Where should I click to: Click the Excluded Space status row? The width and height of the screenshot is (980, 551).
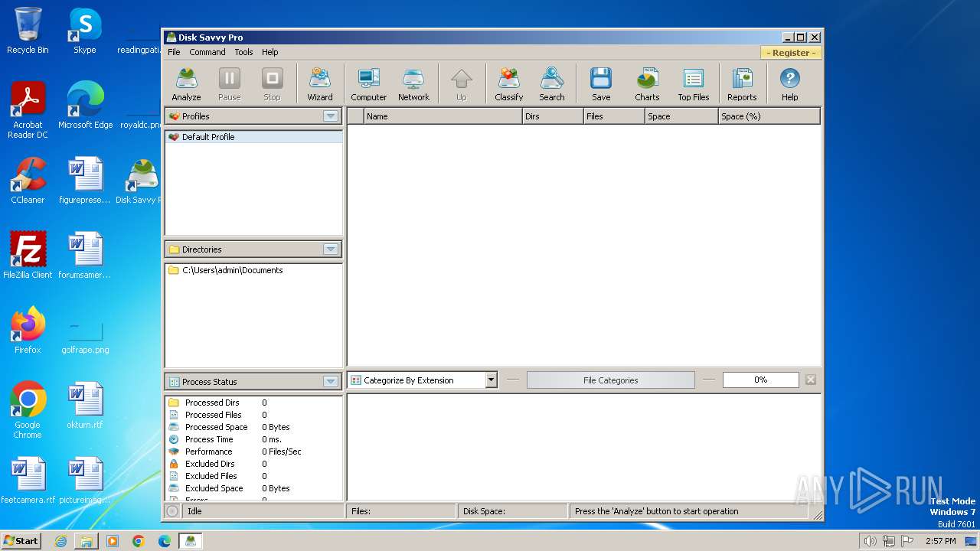(x=253, y=488)
